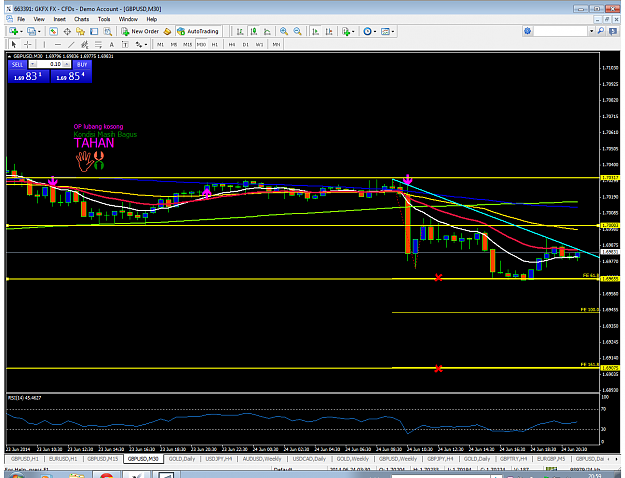
Task: Open the Profiles icon in toolbar
Action: (x=31, y=31)
